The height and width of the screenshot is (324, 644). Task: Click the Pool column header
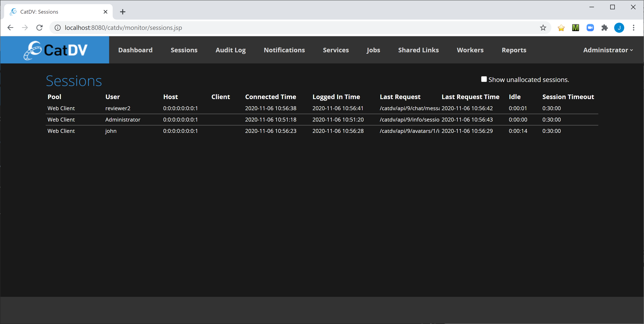pyautogui.click(x=54, y=97)
